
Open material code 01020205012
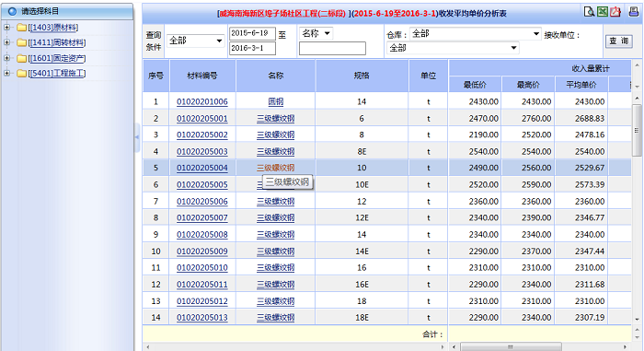click(202, 301)
